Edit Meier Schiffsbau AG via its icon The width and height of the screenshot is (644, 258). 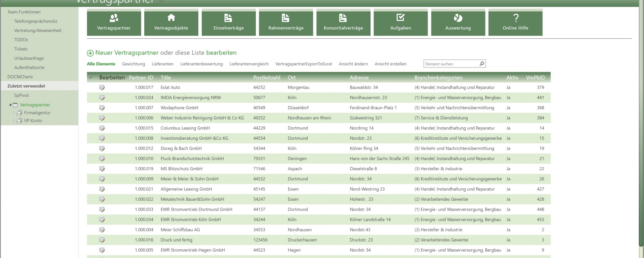102,230
